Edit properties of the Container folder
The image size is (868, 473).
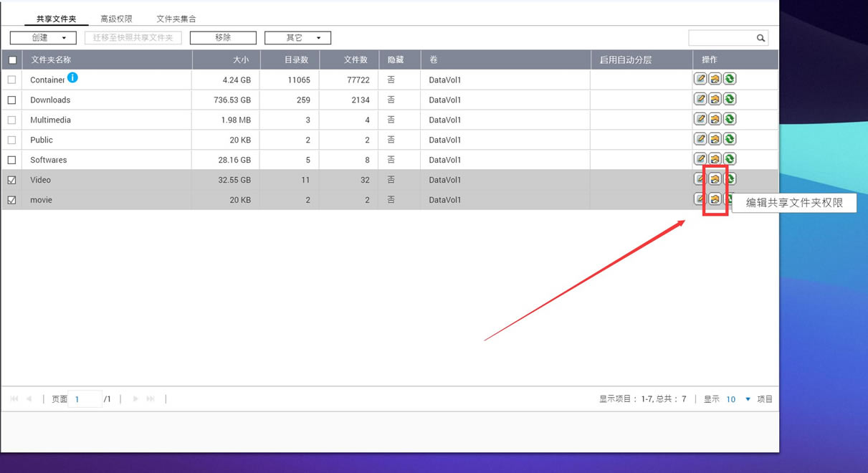pyautogui.click(x=700, y=79)
